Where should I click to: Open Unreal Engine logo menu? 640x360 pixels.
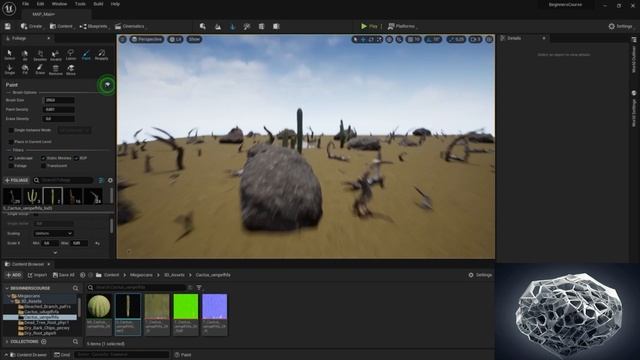(x=9, y=8)
